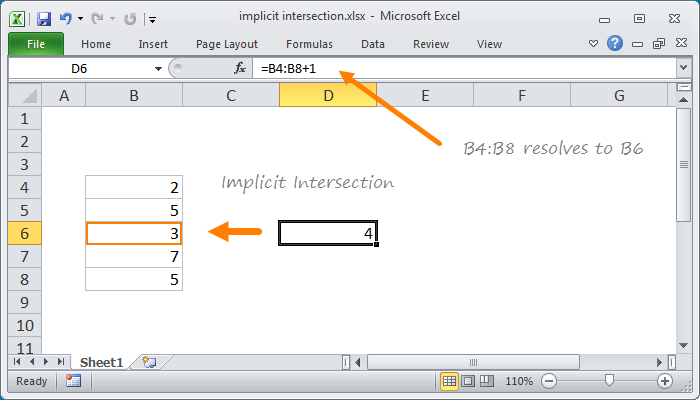This screenshot has height=400, width=700.
Task: Select column G header
Action: 619,96
